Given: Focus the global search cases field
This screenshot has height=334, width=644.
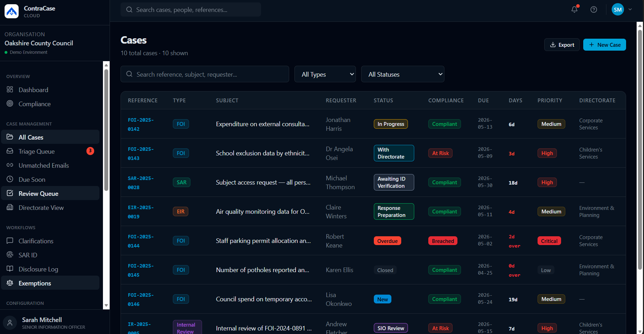Looking at the screenshot, I should coord(191,9).
